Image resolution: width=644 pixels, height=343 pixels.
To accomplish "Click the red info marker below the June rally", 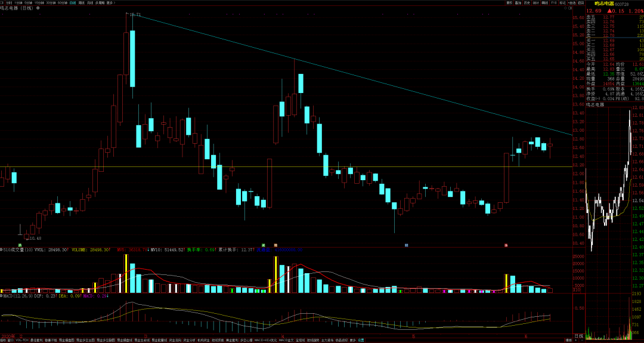I will [x=506, y=245].
